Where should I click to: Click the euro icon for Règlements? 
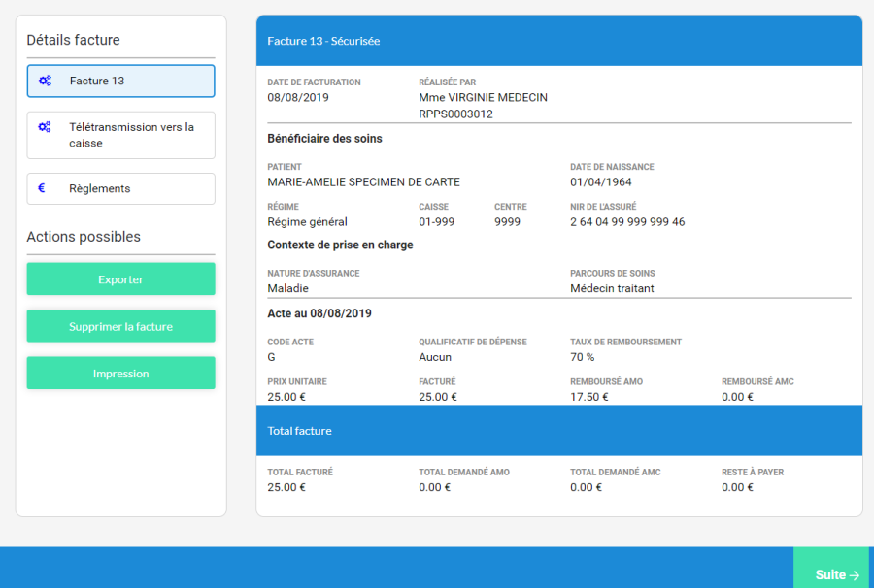(x=42, y=188)
